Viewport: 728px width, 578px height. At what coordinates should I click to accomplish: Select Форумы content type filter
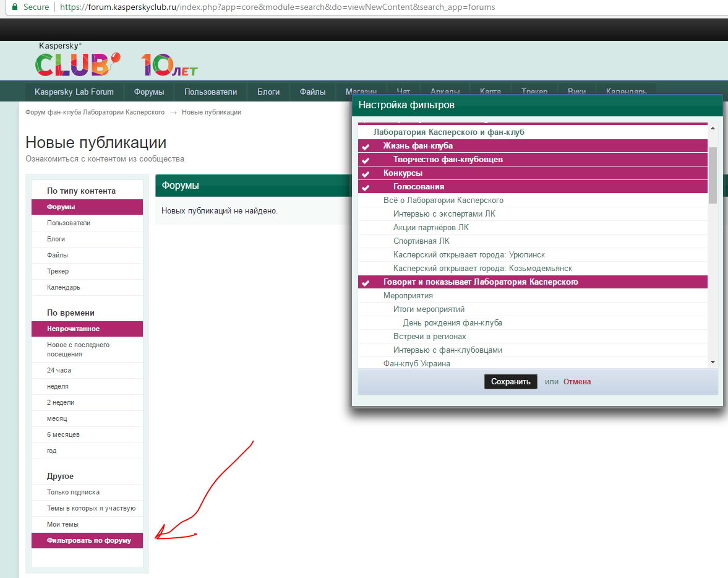tap(87, 207)
